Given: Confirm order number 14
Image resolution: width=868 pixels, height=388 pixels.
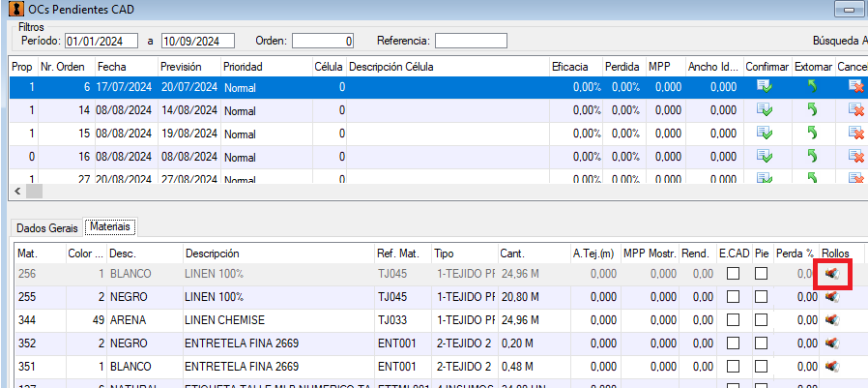Looking at the screenshot, I should pos(765,109).
